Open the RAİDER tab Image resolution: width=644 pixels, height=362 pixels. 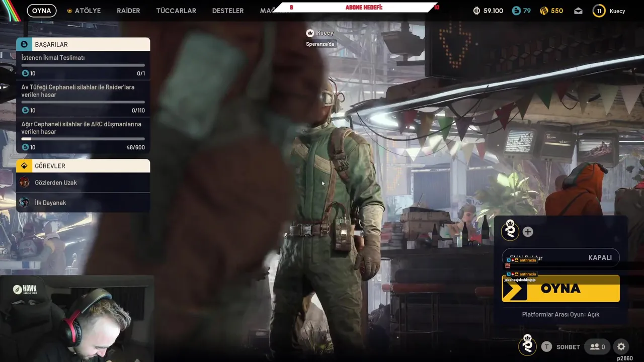click(128, 11)
